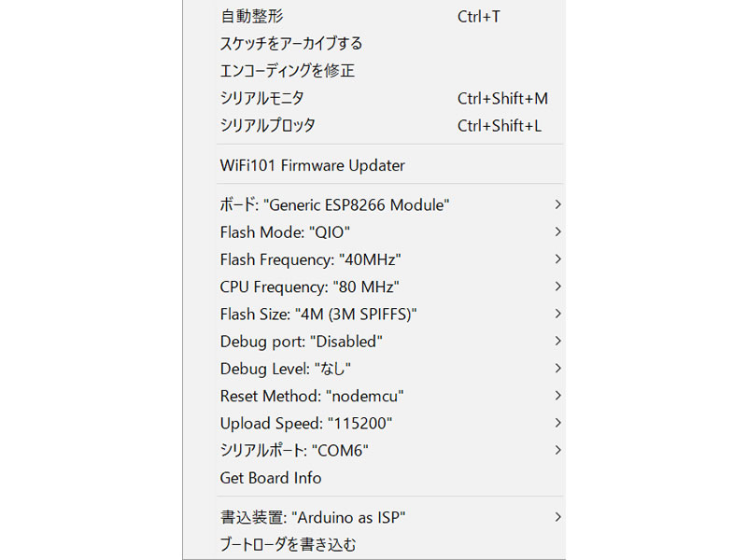The height and width of the screenshot is (560, 747).
Task: Expand arrow beside Upload Speed 115200
Action: (x=557, y=423)
